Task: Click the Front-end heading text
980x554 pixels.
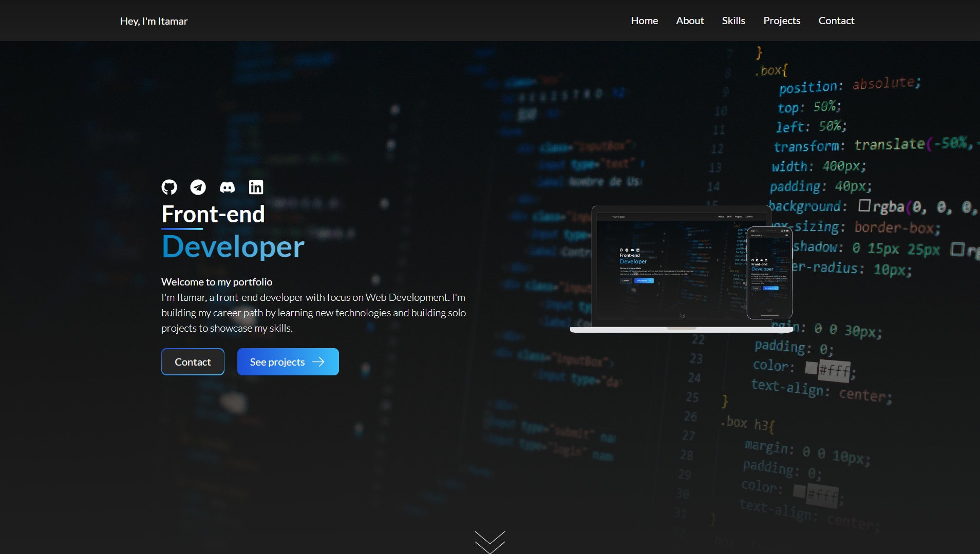Action: (213, 214)
